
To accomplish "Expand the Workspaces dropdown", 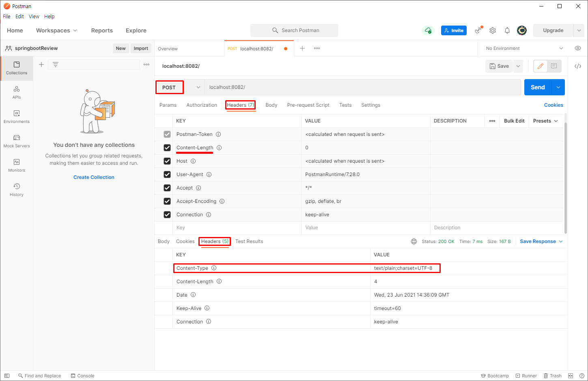I will [56, 30].
